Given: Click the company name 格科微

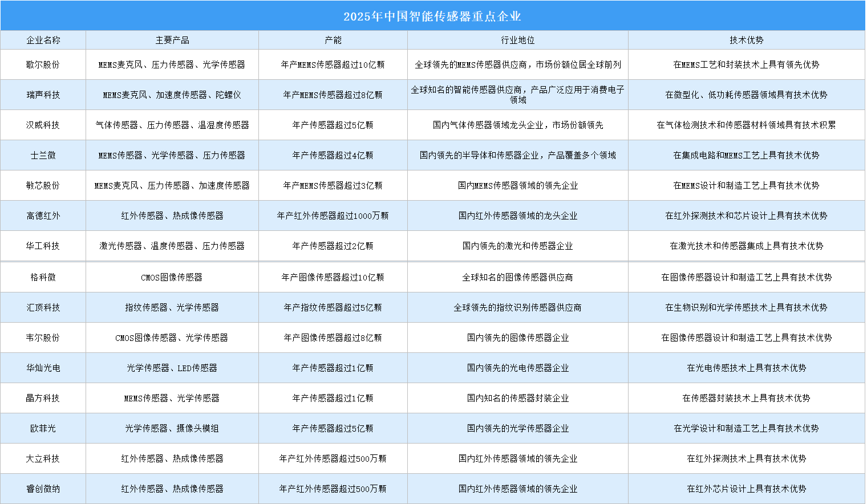Looking at the screenshot, I should 43,277.
